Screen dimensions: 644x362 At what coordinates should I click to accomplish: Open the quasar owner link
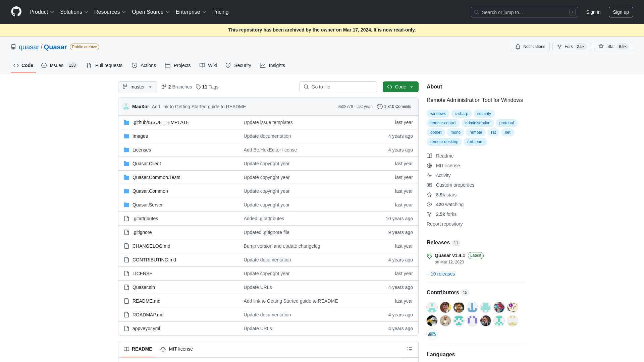29,47
